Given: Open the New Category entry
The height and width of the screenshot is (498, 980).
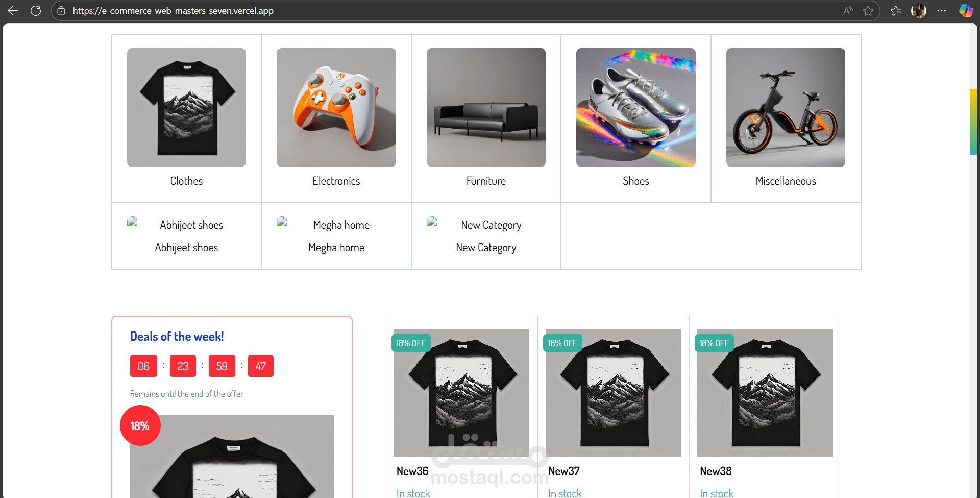Looking at the screenshot, I should tap(486, 248).
